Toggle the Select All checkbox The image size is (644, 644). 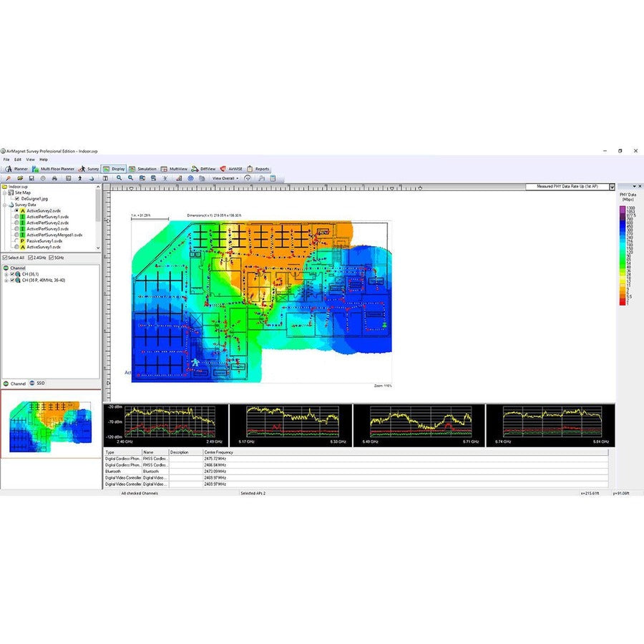tap(5, 257)
